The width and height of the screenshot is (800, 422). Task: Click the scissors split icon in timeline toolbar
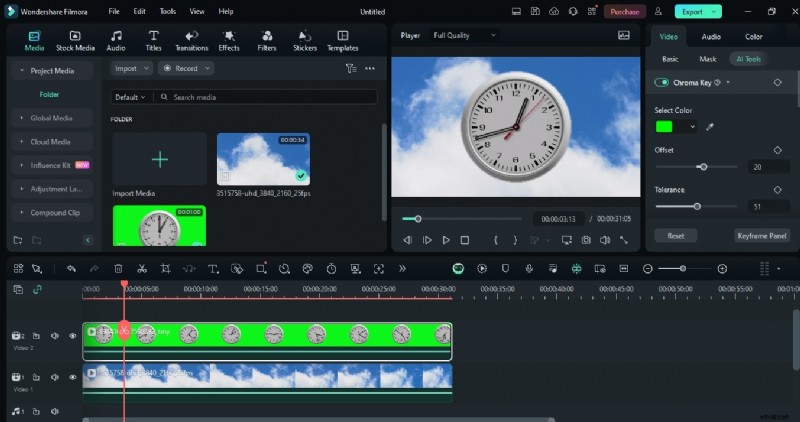click(142, 269)
